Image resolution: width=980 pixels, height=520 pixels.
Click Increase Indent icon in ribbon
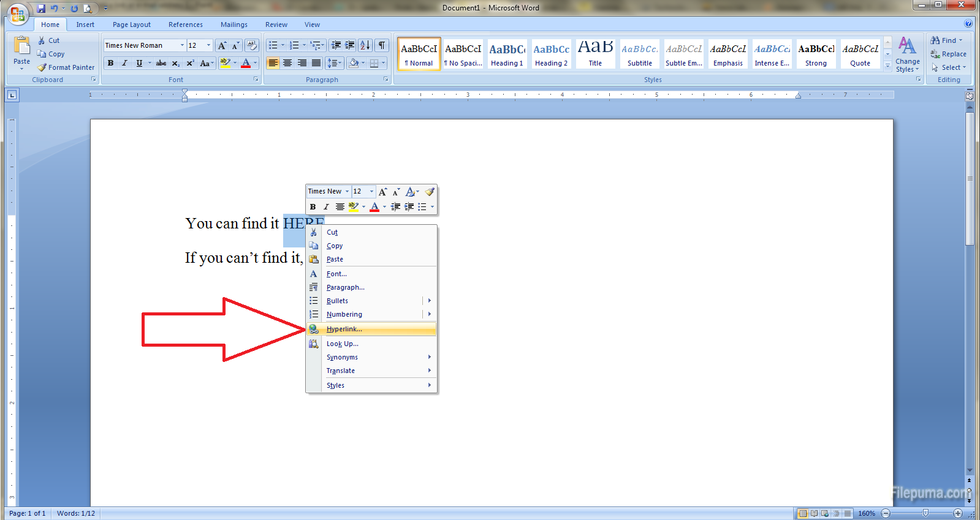click(350, 45)
